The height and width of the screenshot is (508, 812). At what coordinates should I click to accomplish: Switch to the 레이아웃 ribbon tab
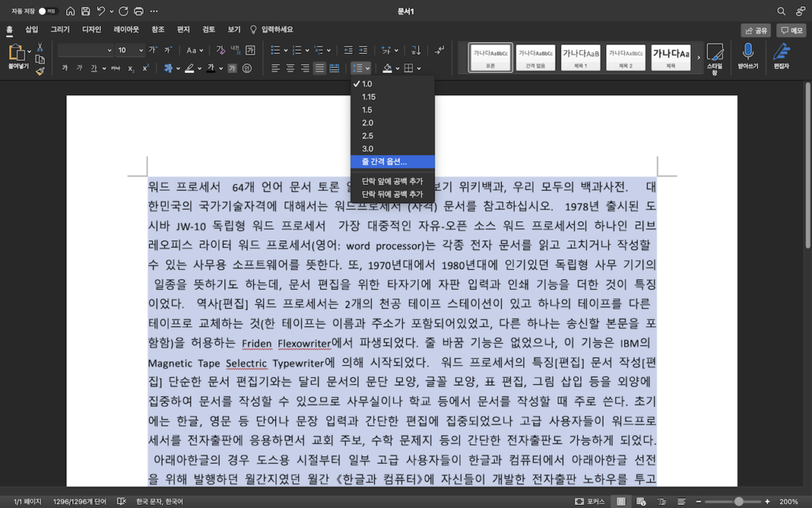click(x=126, y=29)
